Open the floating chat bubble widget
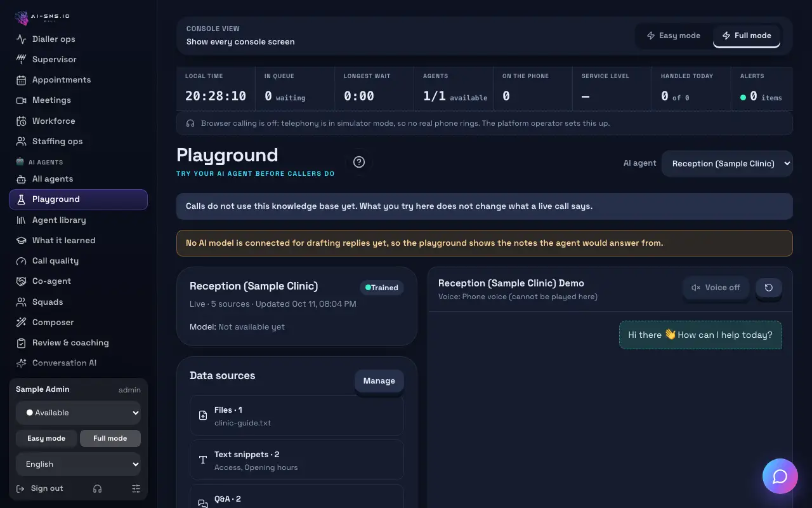This screenshot has height=508, width=812. click(780, 476)
